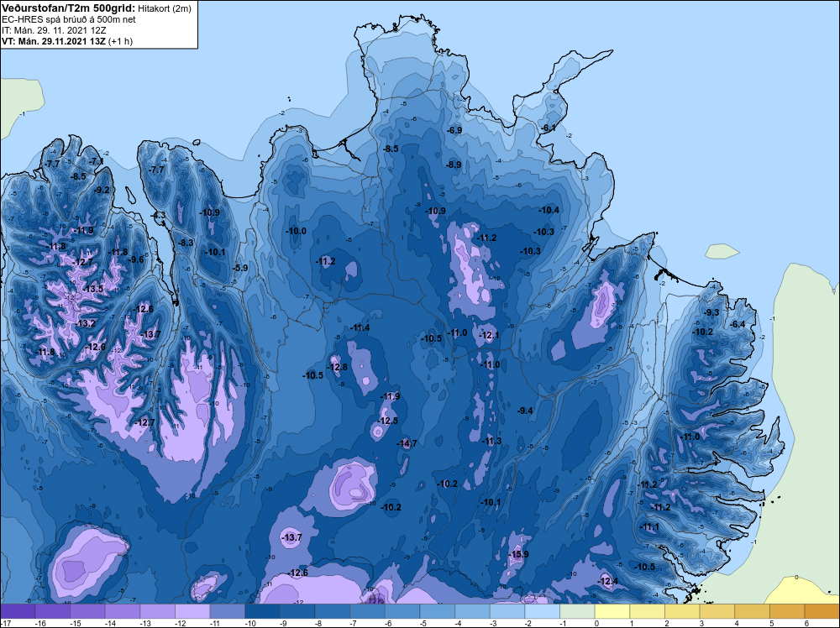The width and height of the screenshot is (840, 628).
Task: Click the -12.5 temperature label
Action: tap(388, 421)
